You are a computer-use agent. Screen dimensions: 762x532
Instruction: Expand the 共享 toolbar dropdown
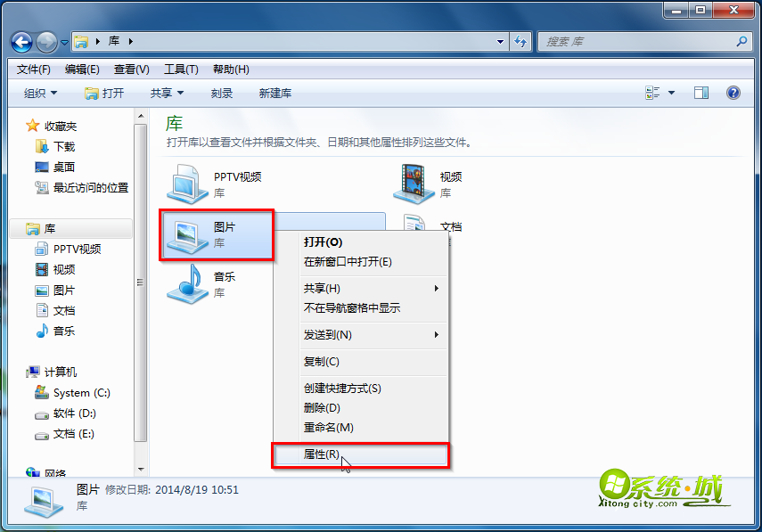[x=167, y=94]
